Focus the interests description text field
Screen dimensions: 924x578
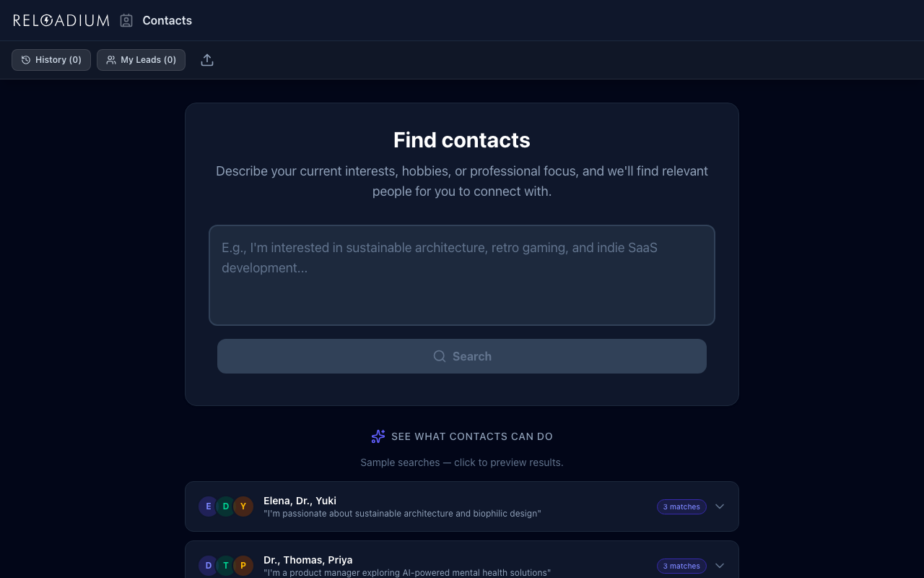point(462,275)
